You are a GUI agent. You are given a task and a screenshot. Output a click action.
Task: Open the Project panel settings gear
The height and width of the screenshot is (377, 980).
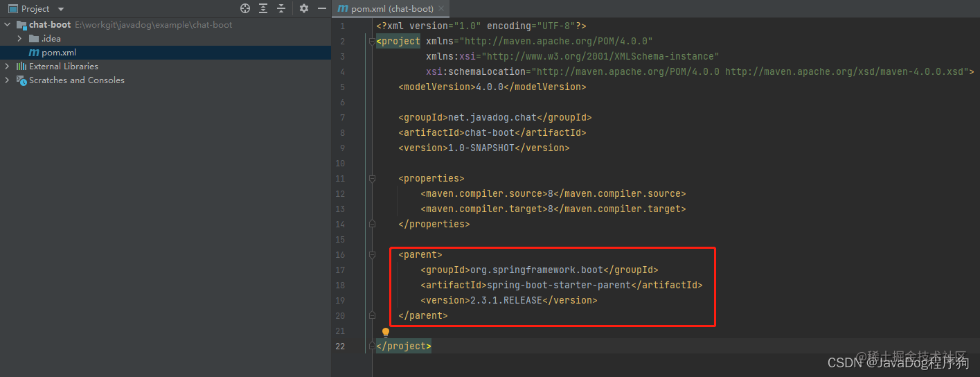click(x=304, y=8)
